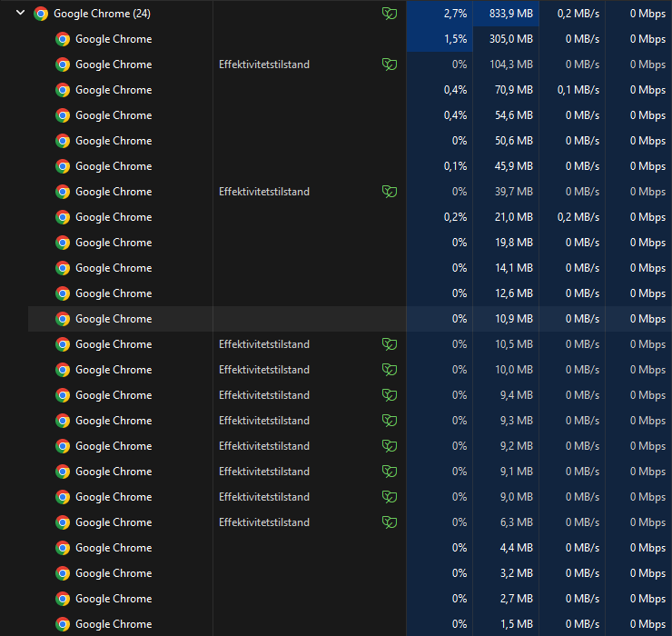The image size is (672, 636).
Task: Click the efficiency leaf icon on the Google Chrome (24) row
Action: [x=390, y=14]
